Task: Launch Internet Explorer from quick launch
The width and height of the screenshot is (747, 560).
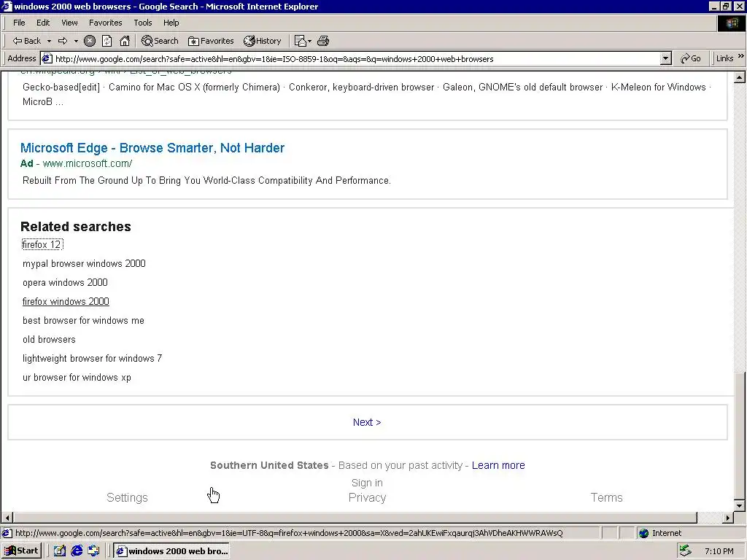Action: click(77, 551)
